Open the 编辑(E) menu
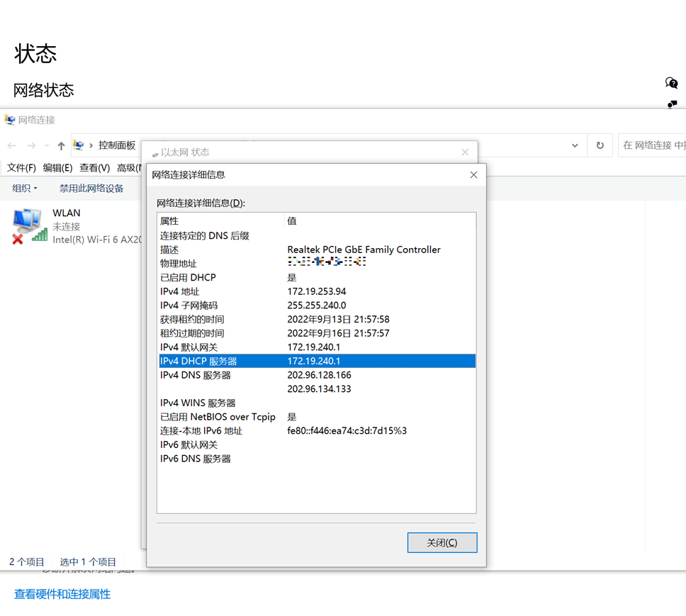The width and height of the screenshot is (686, 616). pyautogui.click(x=57, y=168)
